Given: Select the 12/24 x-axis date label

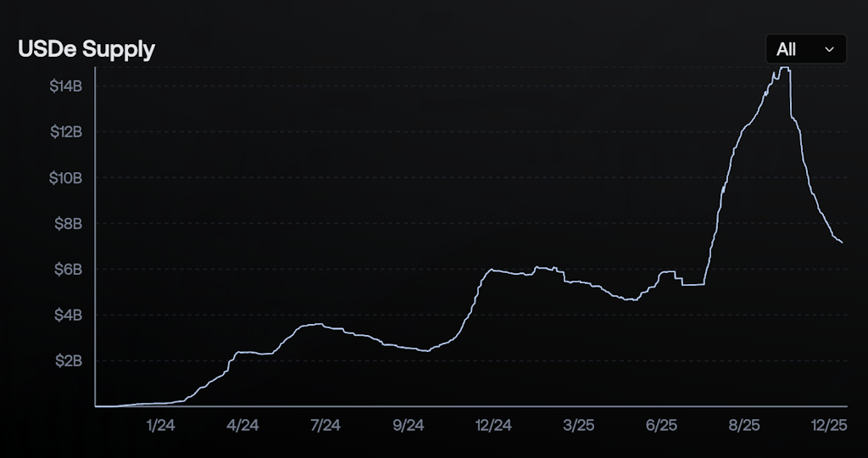Looking at the screenshot, I should (x=493, y=425).
